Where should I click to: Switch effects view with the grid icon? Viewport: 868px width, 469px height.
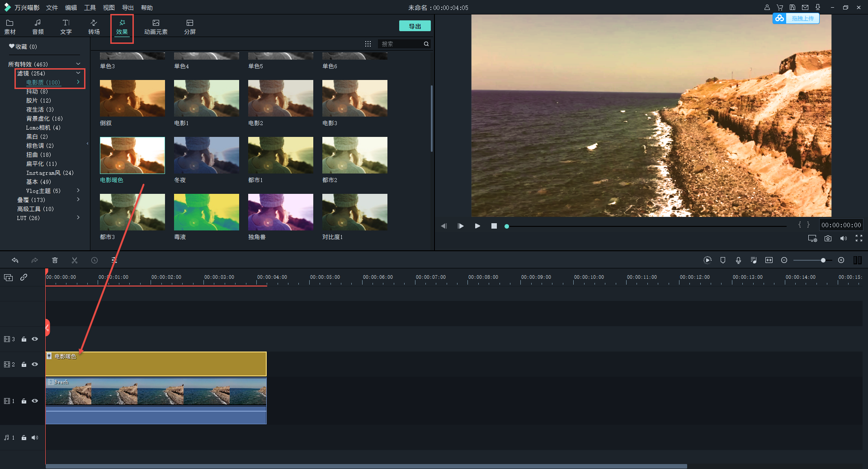(x=368, y=44)
